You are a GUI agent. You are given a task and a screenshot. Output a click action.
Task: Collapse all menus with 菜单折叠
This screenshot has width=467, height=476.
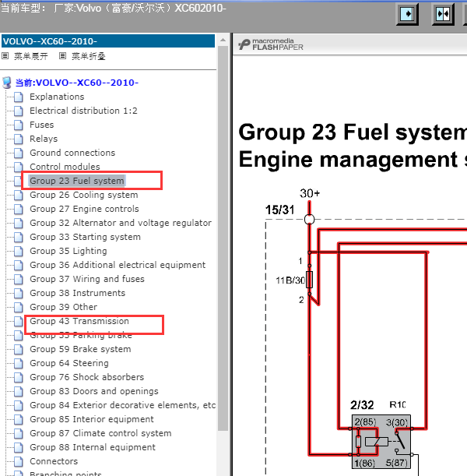pyautogui.click(x=89, y=56)
